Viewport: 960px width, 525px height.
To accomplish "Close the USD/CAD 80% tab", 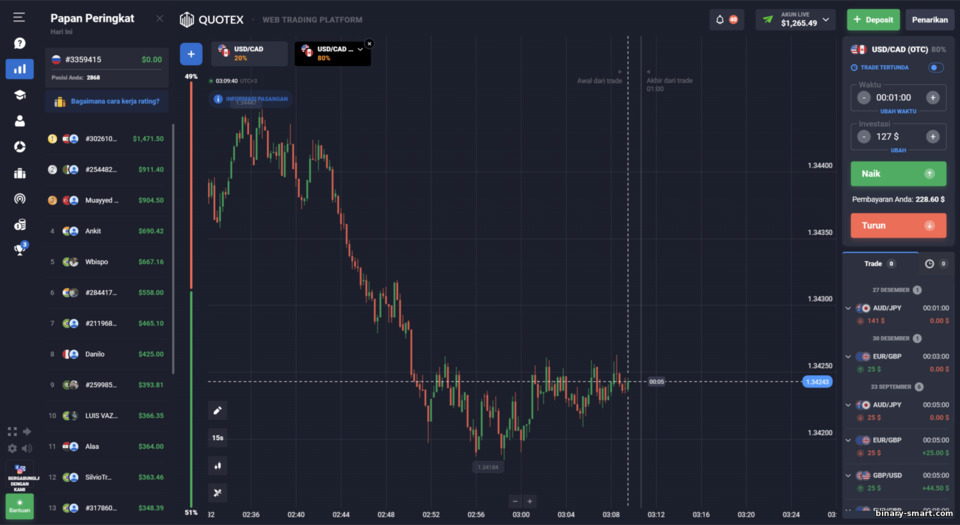I will [x=369, y=43].
